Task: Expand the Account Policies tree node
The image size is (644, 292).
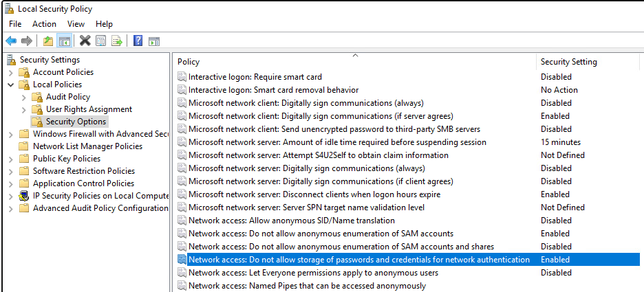Action: tap(10, 72)
